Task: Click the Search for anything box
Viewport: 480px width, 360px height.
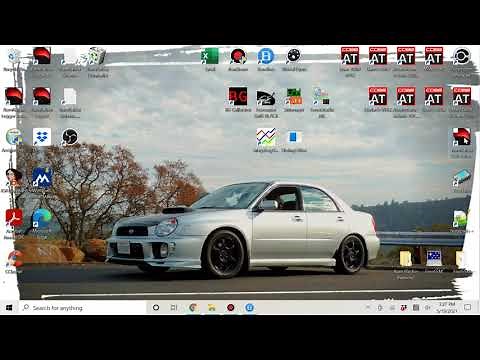Action: (x=82, y=308)
